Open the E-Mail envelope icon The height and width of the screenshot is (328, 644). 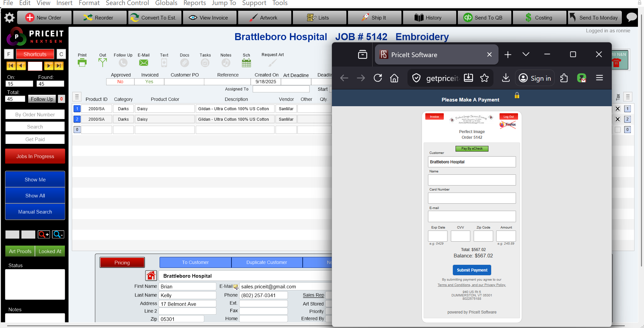click(x=143, y=62)
